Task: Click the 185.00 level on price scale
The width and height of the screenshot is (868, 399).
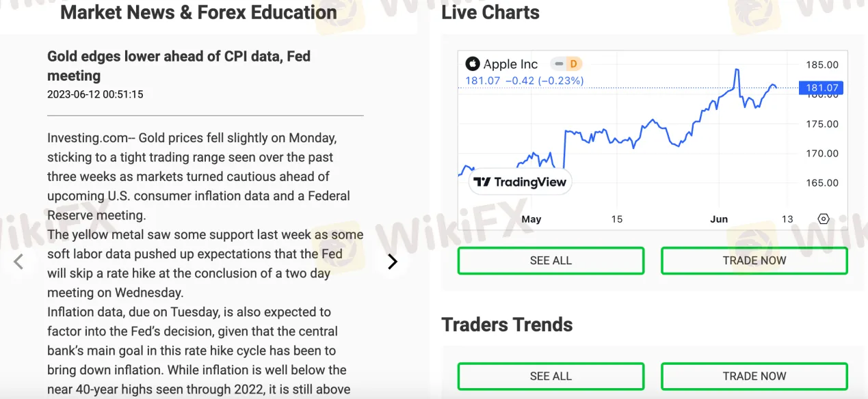Action: [x=822, y=65]
